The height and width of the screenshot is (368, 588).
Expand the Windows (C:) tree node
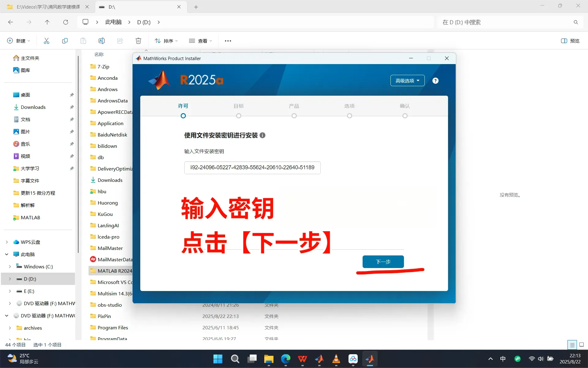10,266
